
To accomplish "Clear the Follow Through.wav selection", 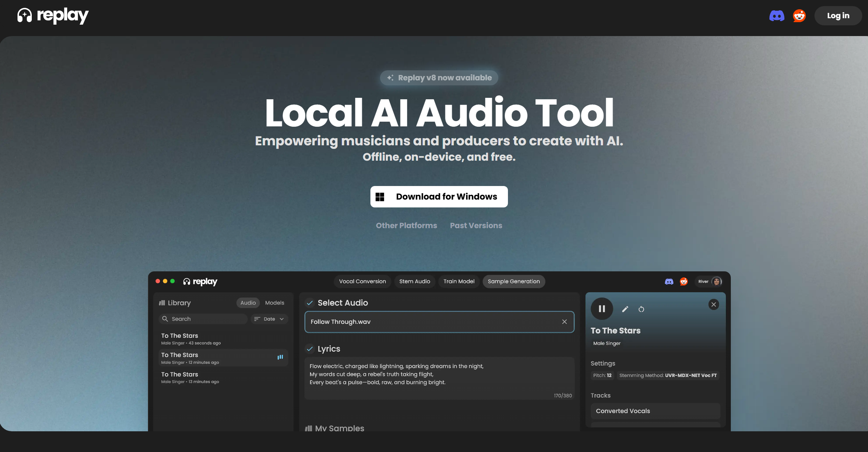I will 564,322.
